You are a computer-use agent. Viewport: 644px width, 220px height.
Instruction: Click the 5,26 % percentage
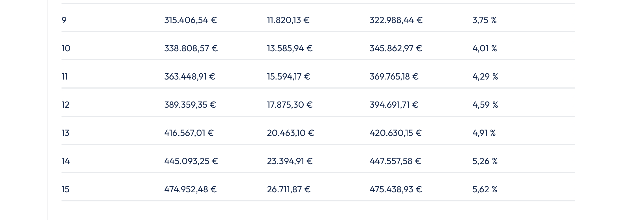coord(485,161)
